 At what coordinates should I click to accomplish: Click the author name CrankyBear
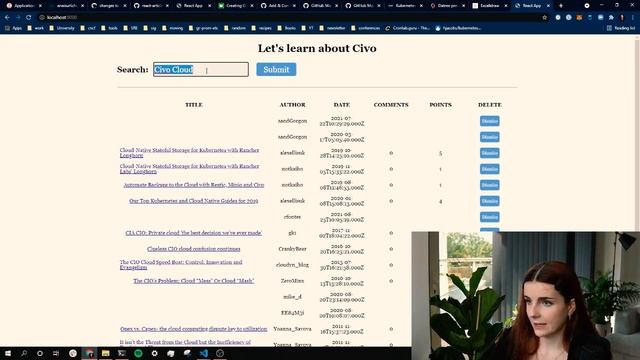point(292,249)
